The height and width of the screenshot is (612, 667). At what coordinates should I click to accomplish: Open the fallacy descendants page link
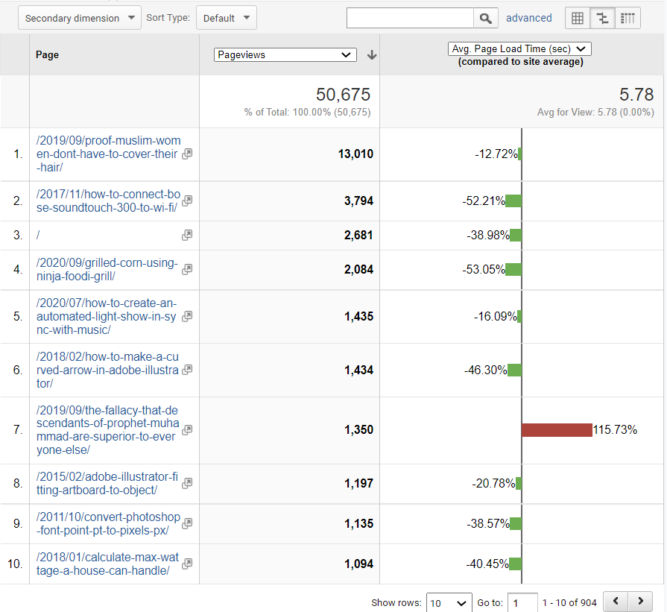pos(108,430)
